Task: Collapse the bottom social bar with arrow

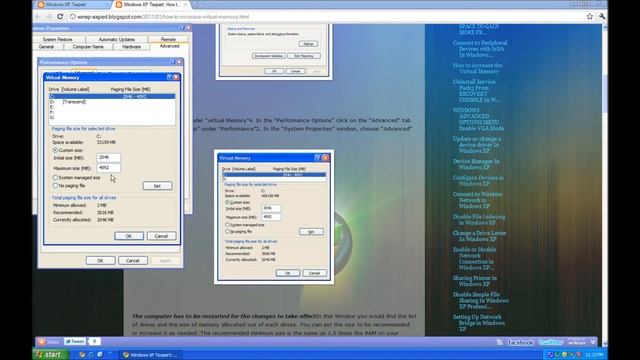Action: tap(593, 342)
